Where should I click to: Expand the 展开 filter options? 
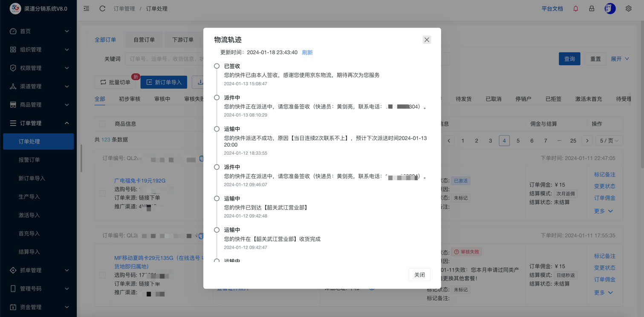click(x=620, y=59)
